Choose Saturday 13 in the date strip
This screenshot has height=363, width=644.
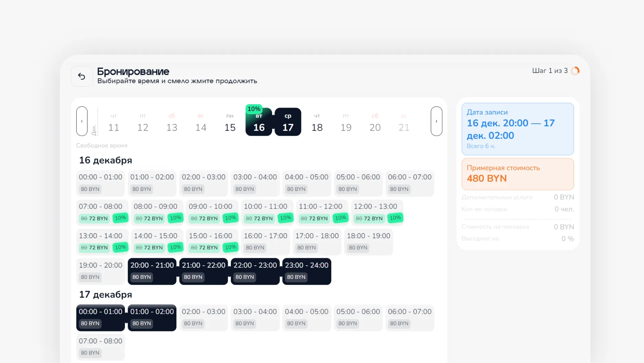tap(172, 122)
